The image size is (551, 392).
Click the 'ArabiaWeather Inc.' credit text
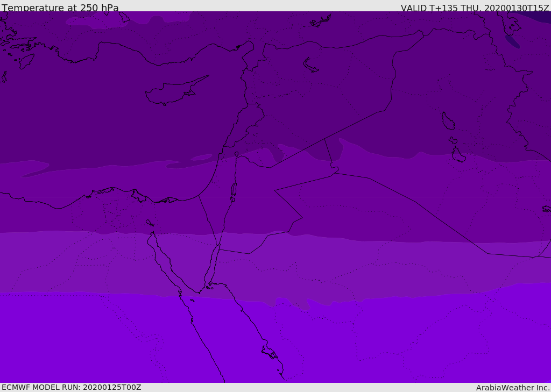point(513,388)
